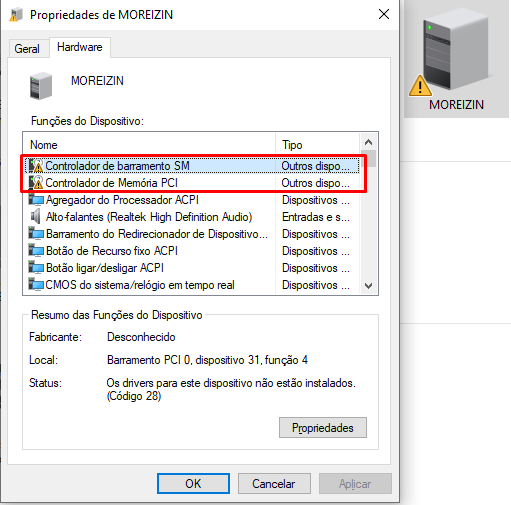Click the scroll down arrow in device list
511x505 pixels.
(x=368, y=286)
